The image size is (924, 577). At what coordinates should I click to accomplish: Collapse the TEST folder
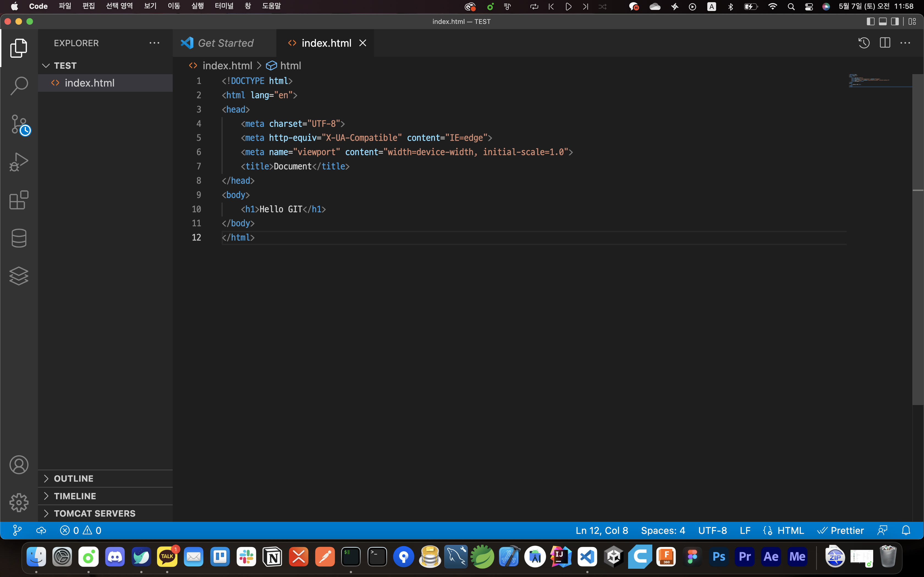point(65,66)
